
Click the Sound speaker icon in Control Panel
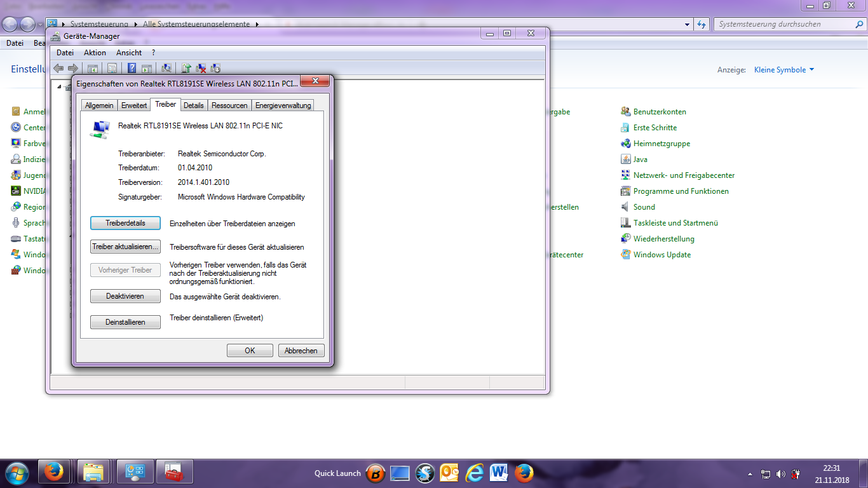tap(626, 207)
